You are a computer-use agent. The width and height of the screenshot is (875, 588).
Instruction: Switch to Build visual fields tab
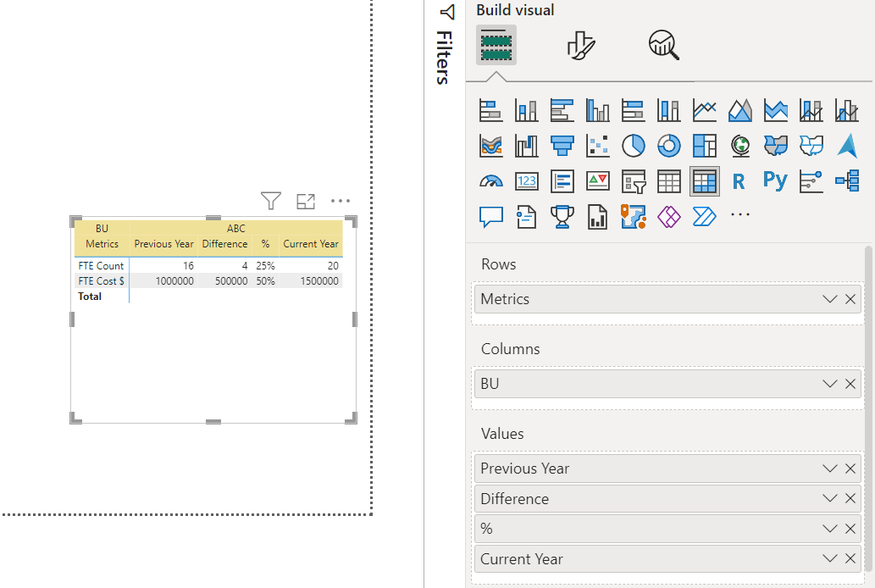pos(496,45)
